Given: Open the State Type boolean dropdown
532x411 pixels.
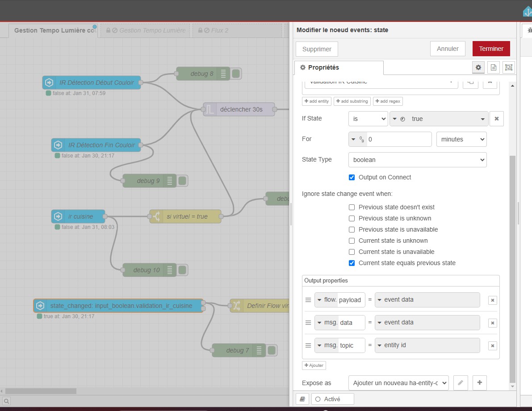Looking at the screenshot, I should click(417, 160).
